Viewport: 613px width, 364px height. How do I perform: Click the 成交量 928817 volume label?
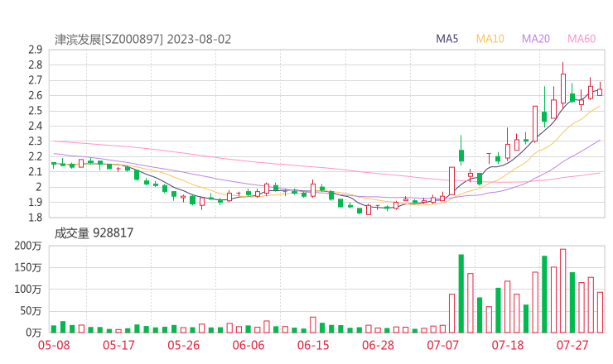click(94, 233)
